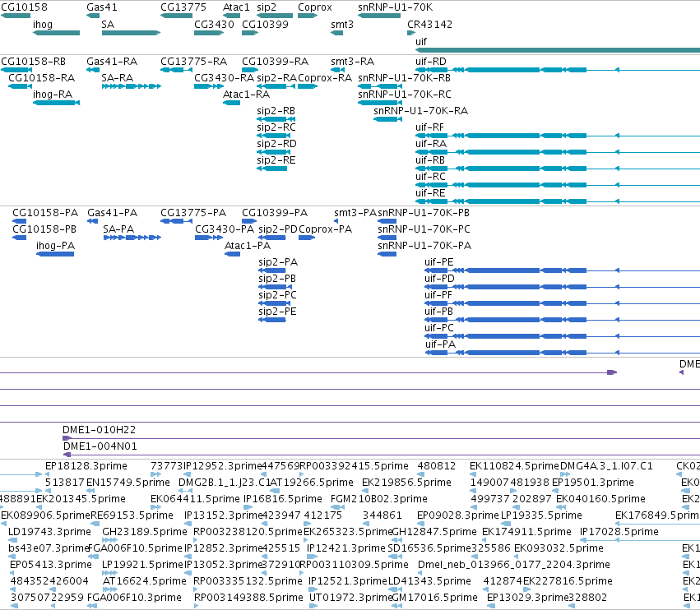Screen dimensions: 700x610
Task: Click the SA-RA transcript exon glyph
Action: pos(132,86)
